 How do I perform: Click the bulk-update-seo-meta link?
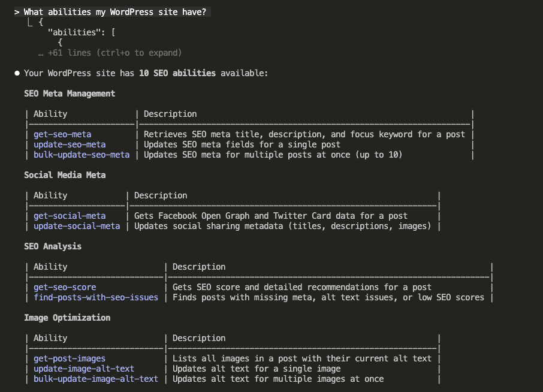(x=82, y=155)
